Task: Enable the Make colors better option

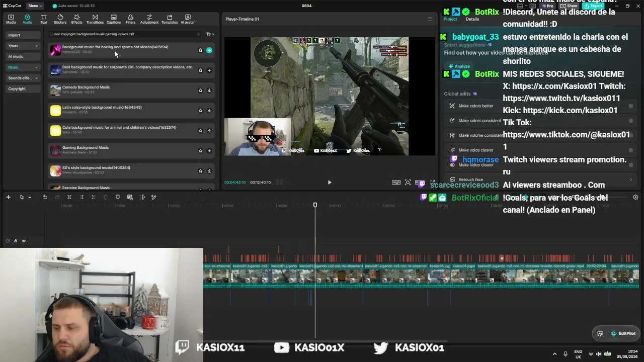Action: pos(631,106)
